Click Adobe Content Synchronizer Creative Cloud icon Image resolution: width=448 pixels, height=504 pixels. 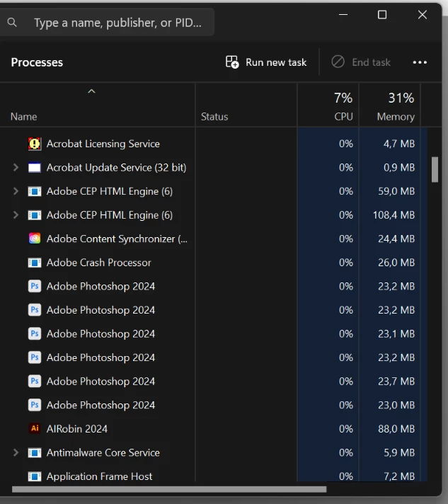click(35, 239)
